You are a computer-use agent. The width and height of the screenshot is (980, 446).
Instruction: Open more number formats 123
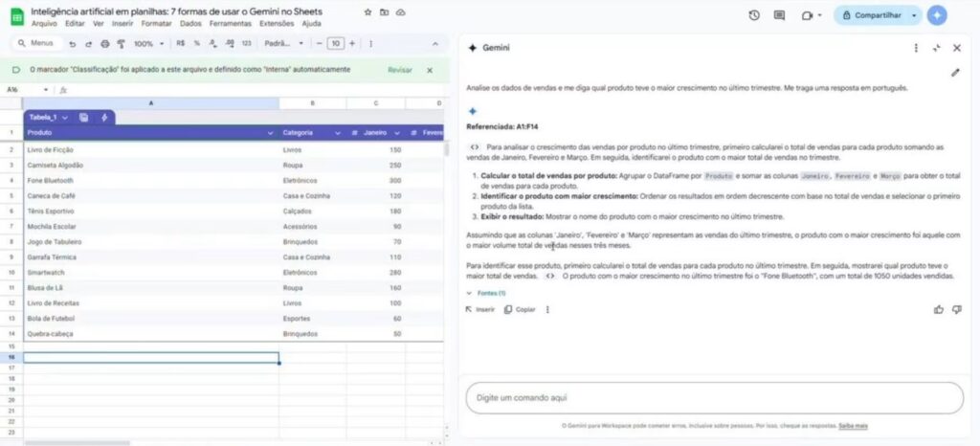pyautogui.click(x=246, y=44)
